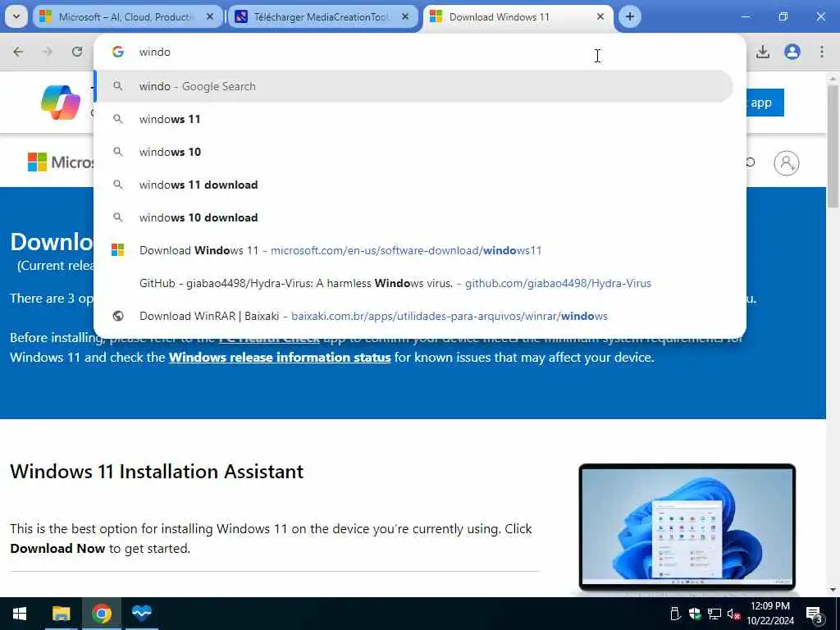Open the notification center icon

[815, 614]
